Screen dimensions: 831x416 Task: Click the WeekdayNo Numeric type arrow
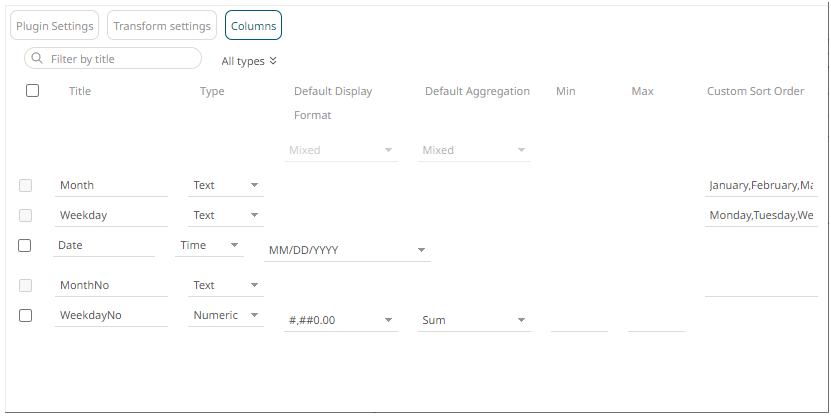point(254,315)
